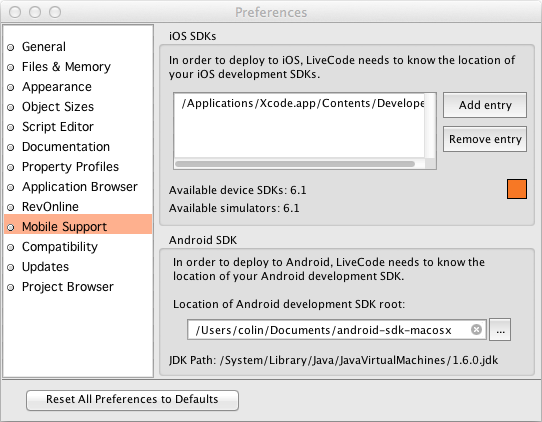
Task: Click horizontal scrollbar of iOS SDKs list
Action: (x=295, y=164)
